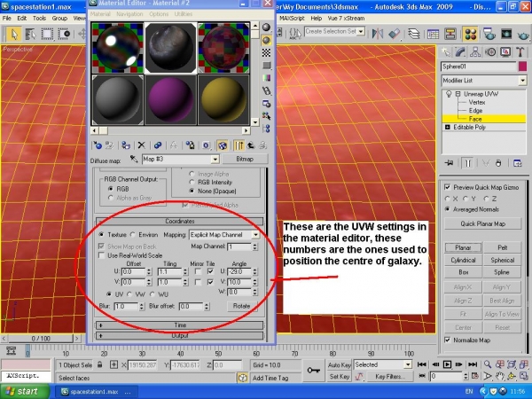Open the Layer Manager icon
Image resolution: width=532 pixels, height=399 pixels.
(x=414, y=34)
